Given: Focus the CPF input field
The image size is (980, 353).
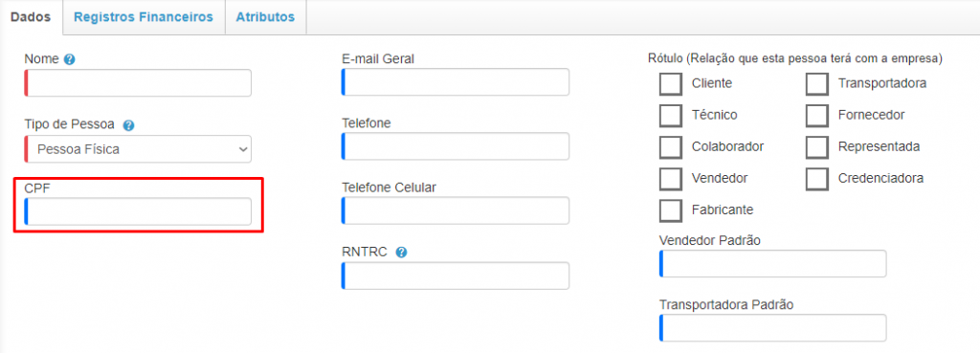Looking at the screenshot, I should [138, 211].
